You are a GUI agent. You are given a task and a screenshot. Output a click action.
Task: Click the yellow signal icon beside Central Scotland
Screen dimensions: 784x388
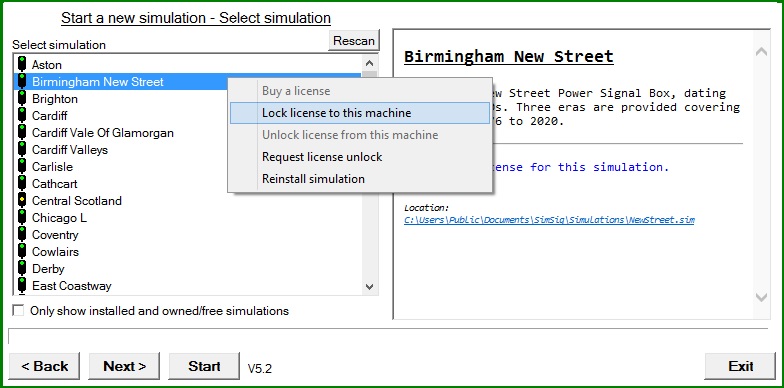22,200
